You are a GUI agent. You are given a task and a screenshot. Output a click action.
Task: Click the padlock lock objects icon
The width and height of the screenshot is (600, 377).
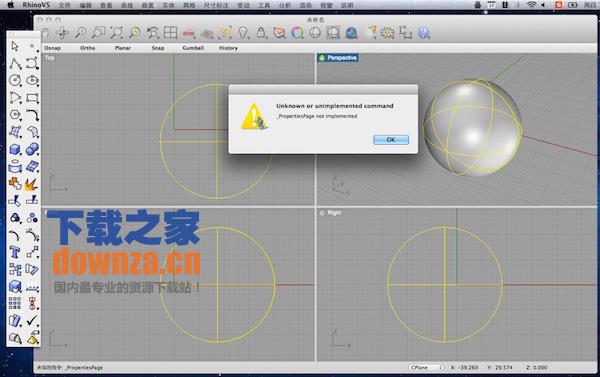tap(261, 33)
